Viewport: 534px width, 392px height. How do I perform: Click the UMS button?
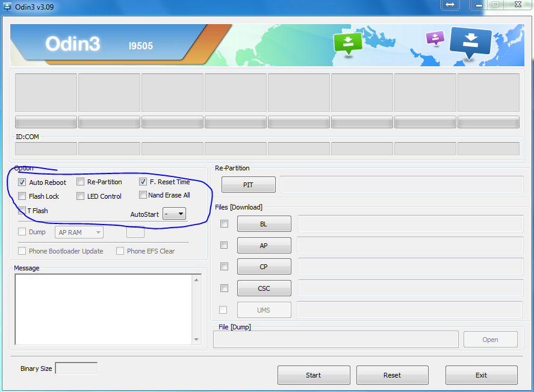(x=264, y=310)
